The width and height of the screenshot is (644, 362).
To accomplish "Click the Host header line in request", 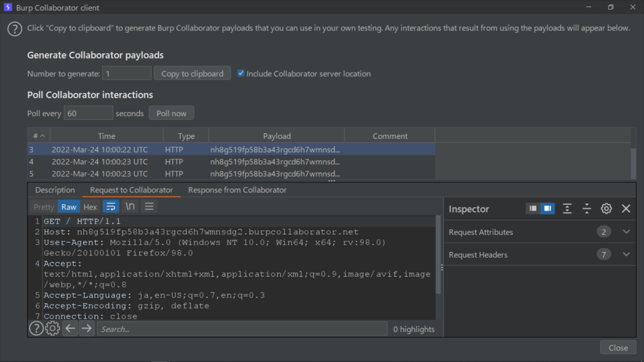I will tap(201, 232).
